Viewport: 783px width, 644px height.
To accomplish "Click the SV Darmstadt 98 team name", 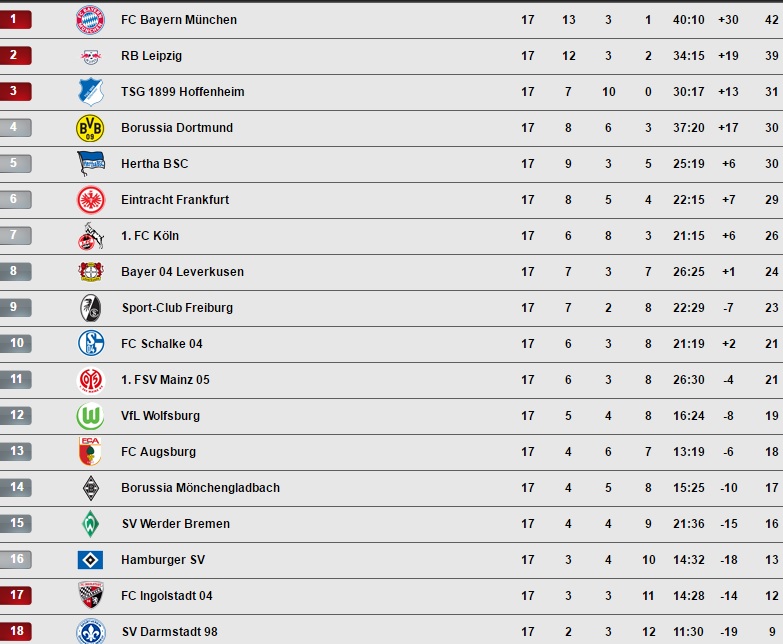I will click(x=169, y=632).
